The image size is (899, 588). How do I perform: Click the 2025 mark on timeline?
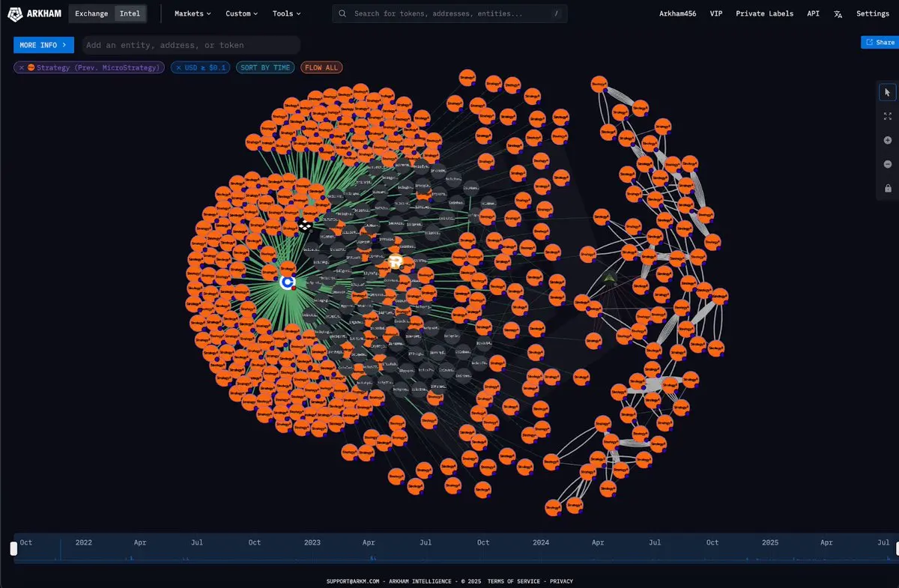(x=770, y=542)
